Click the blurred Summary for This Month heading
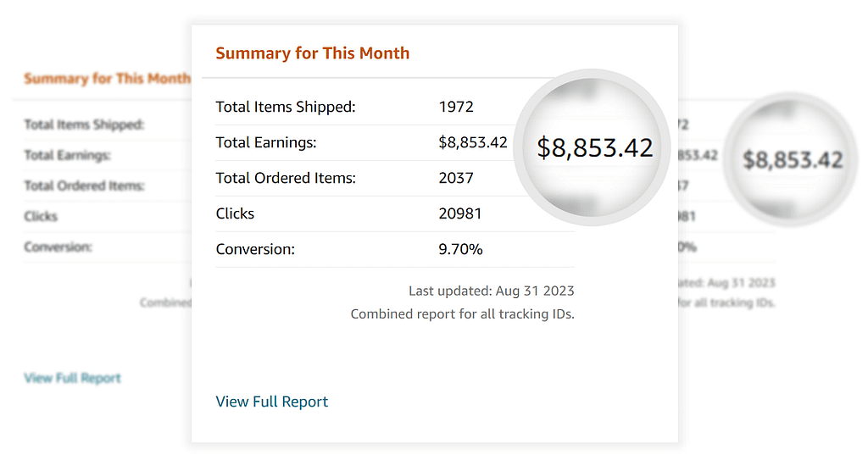This screenshot has height=471, width=868. 107,79
